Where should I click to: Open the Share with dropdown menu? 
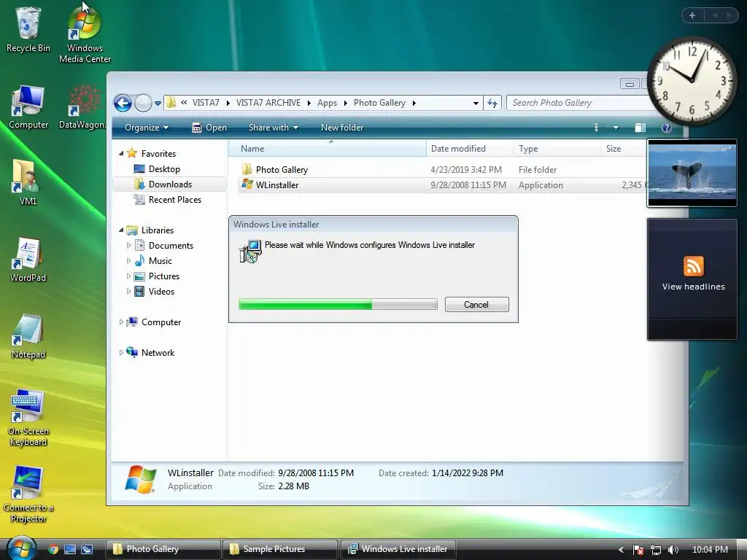point(274,128)
